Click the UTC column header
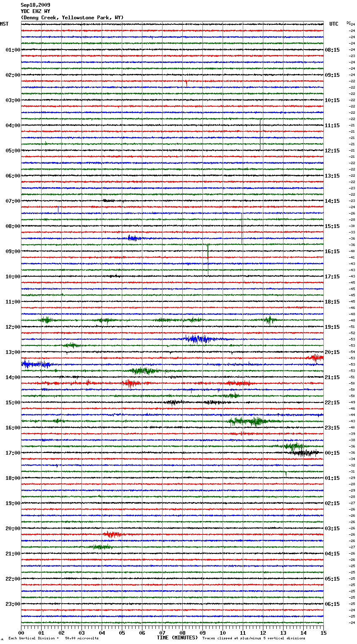Screen dimensions: 357x644 point(334,24)
